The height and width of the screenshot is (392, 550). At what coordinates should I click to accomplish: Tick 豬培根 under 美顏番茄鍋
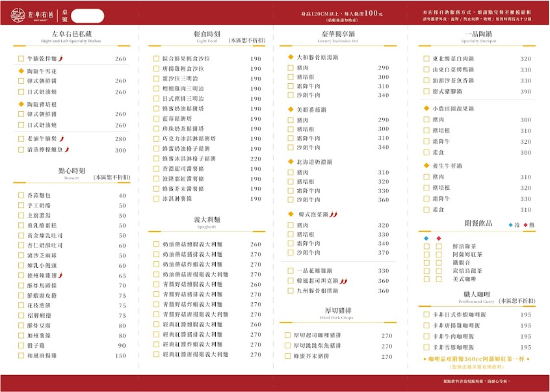click(x=291, y=129)
